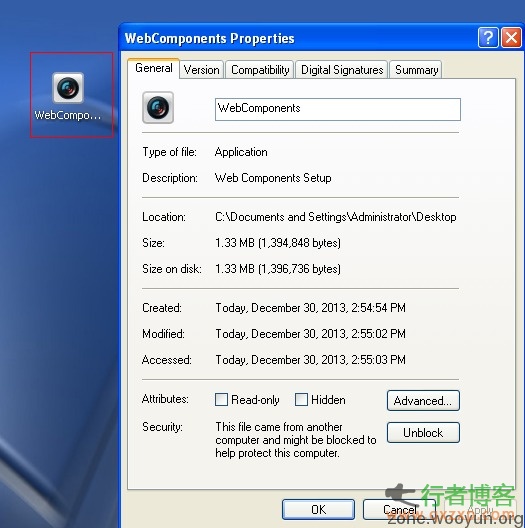525x528 pixels.
Task: Confirm with the OK button
Action: click(x=318, y=509)
